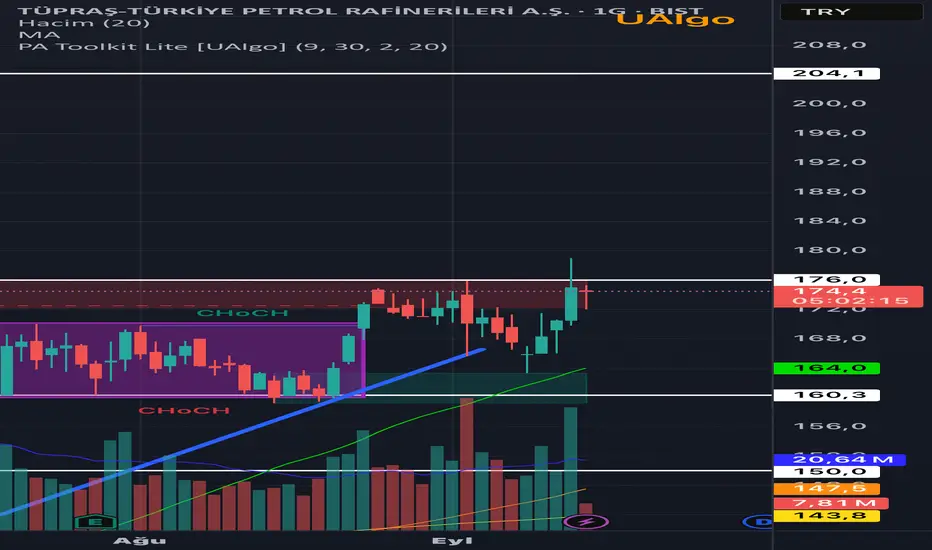Click the orange 147,5 price label
The height and width of the screenshot is (550, 932).
click(827, 489)
